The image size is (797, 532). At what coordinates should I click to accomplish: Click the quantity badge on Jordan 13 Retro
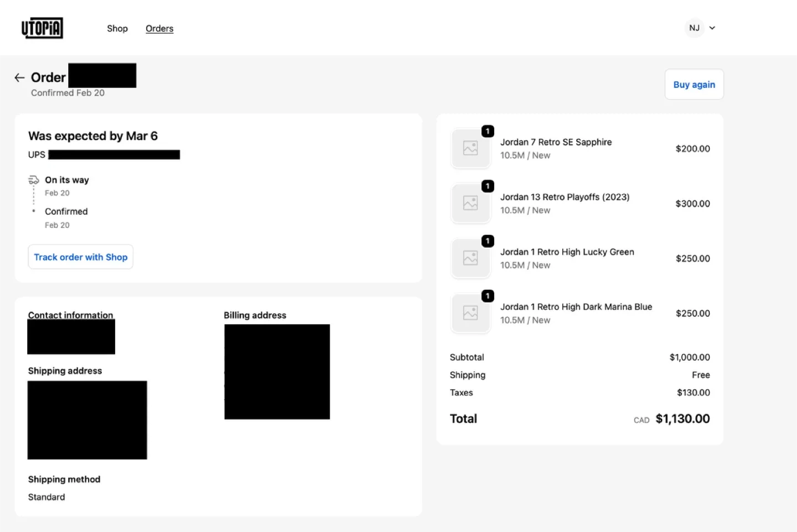point(488,186)
